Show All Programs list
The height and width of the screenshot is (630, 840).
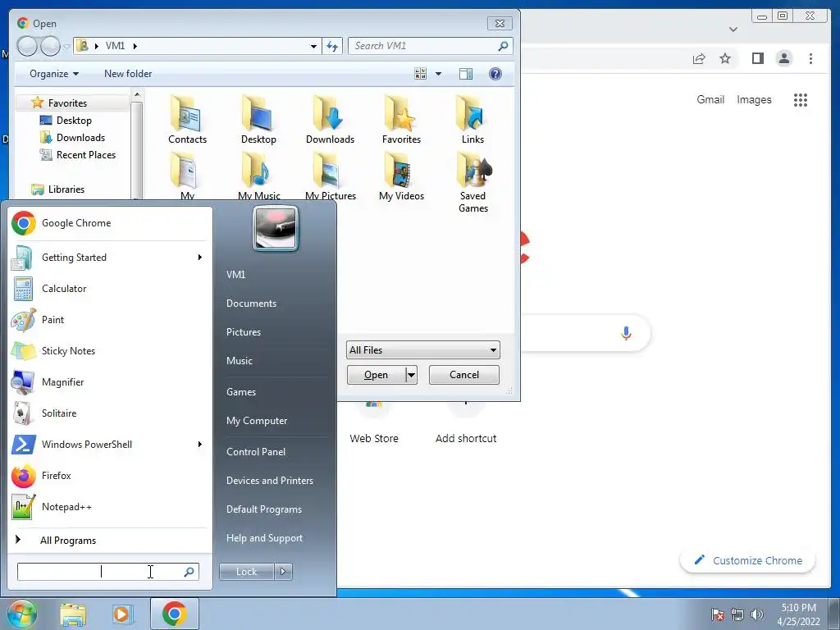109,540
